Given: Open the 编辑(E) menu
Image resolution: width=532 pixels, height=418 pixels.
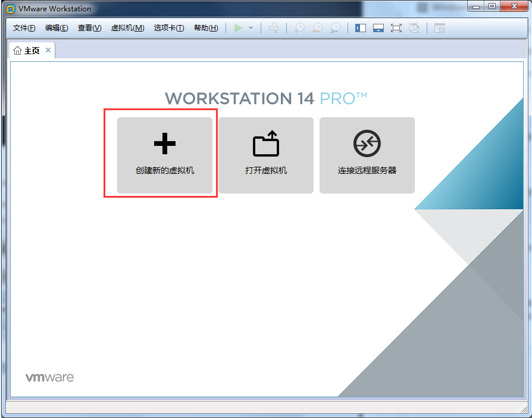Looking at the screenshot, I should tap(57, 28).
